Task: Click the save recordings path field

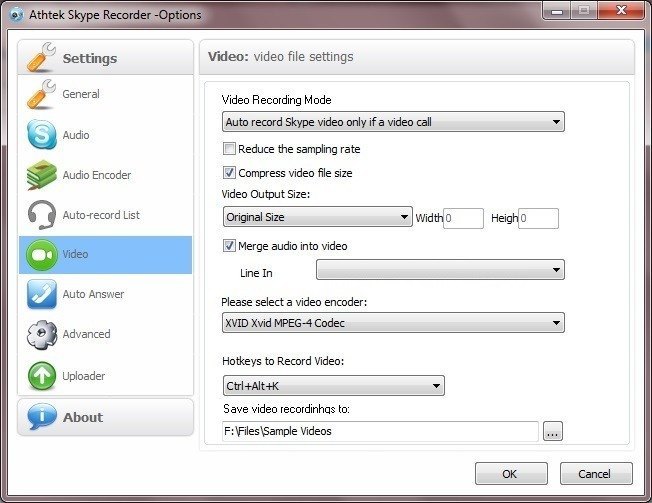Action: [x=380, y=431]
